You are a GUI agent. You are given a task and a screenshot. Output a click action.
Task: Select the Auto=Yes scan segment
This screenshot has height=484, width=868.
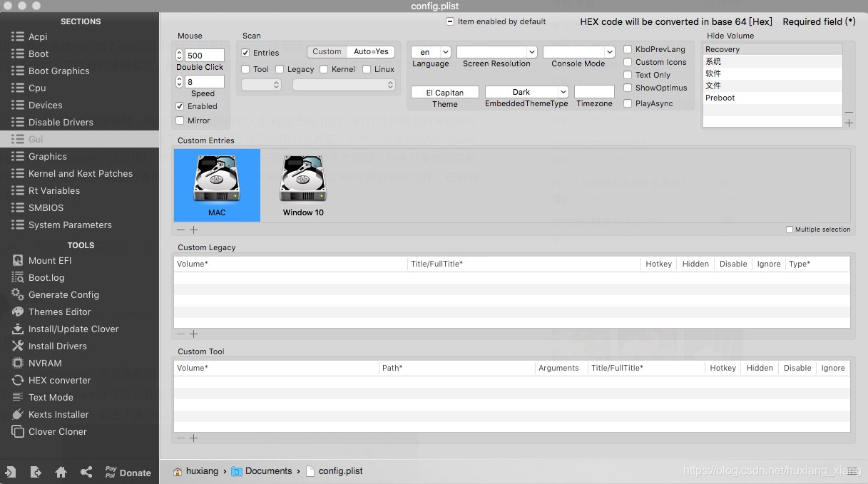coord(372,51)
